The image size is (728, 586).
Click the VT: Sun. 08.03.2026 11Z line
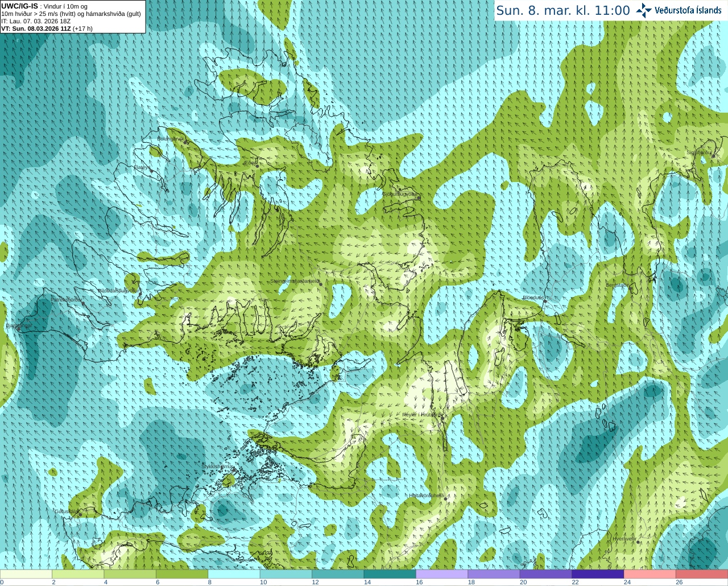coord(47,28)
